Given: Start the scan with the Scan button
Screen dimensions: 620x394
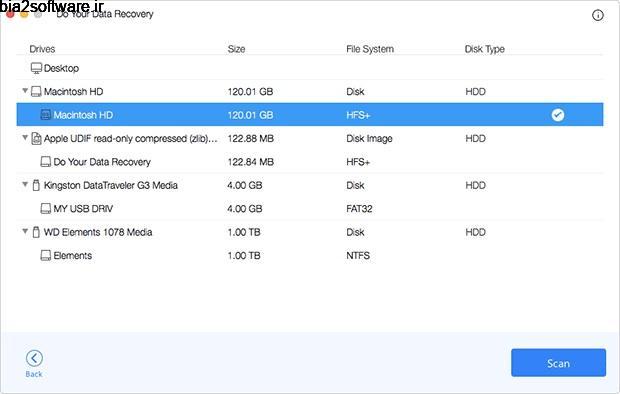Looking at the screenshot, I should [558, 363].
